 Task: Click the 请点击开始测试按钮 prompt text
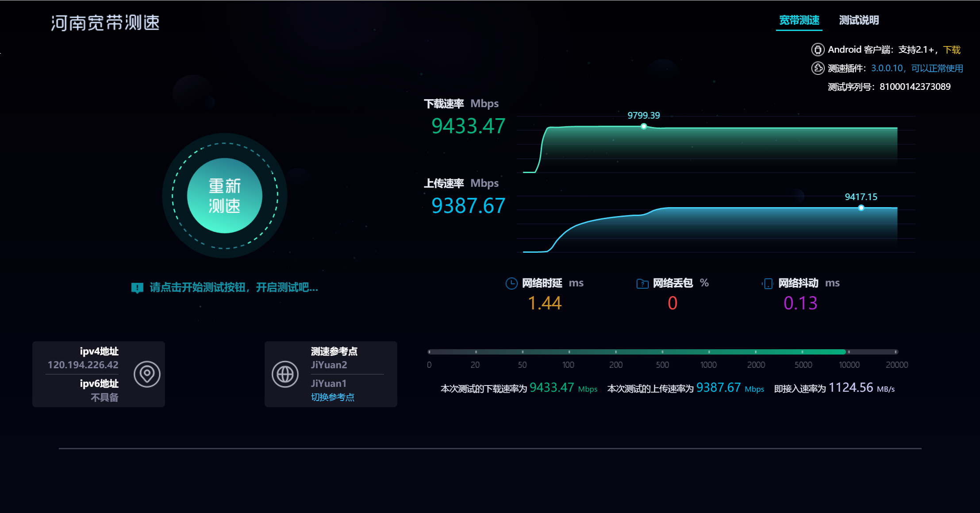pos(234,288)
